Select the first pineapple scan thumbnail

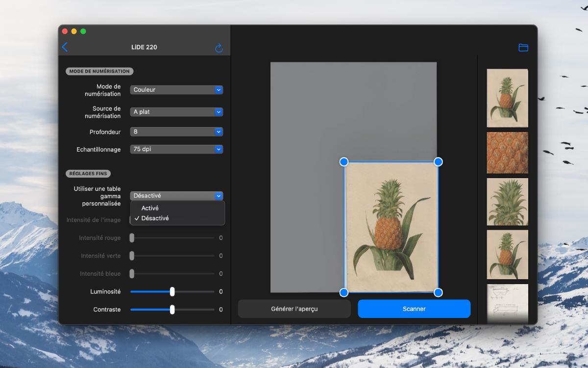pyautogui.click(x=507, y=98)
